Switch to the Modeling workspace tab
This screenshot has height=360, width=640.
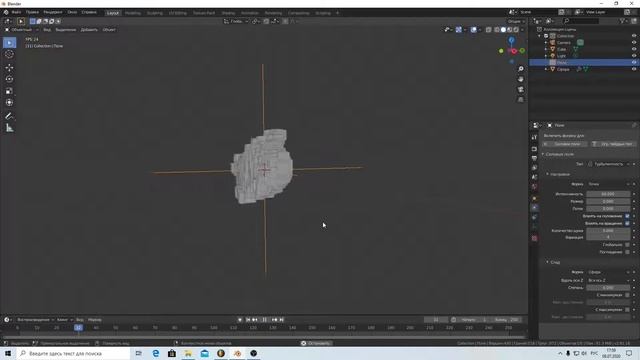pyautogui.click(x=133, y=13)
